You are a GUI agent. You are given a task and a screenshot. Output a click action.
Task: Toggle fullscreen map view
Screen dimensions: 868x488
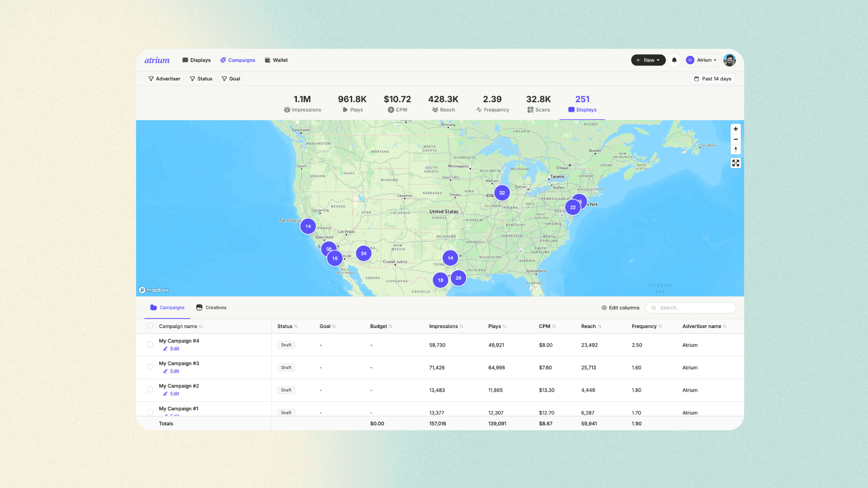[736, 163]
